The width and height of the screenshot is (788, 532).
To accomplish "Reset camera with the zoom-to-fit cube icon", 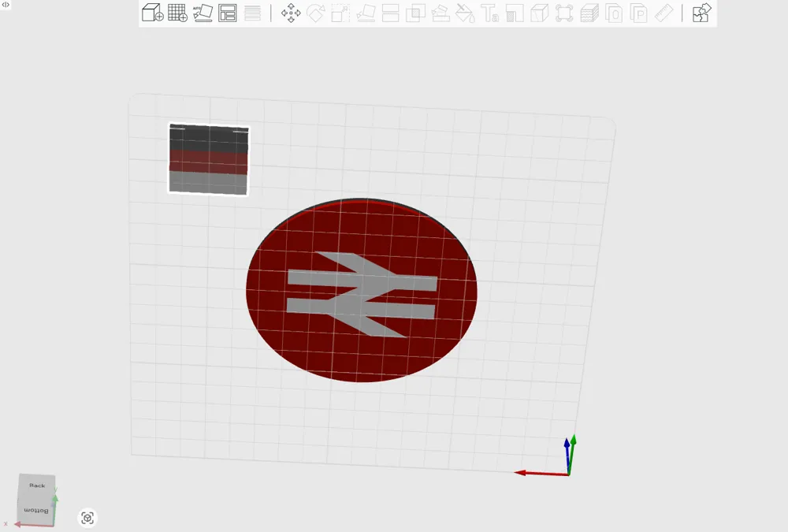I will pos(87,518).
